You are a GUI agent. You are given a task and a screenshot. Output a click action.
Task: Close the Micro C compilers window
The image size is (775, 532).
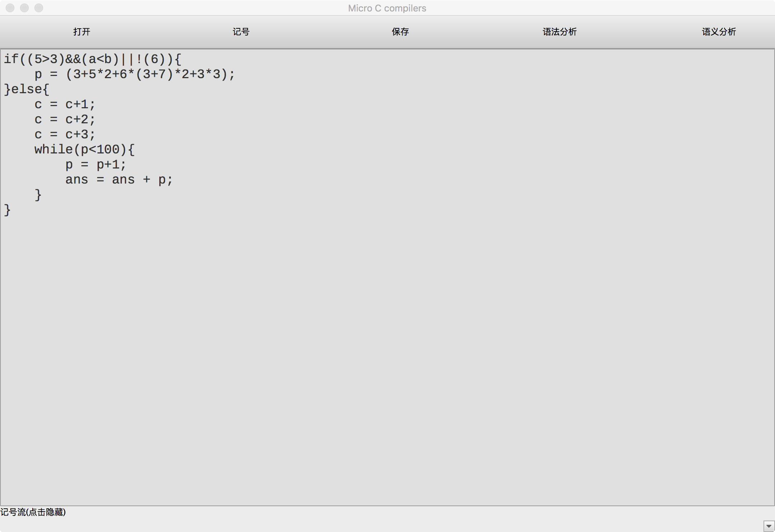[x=10, y=8]
